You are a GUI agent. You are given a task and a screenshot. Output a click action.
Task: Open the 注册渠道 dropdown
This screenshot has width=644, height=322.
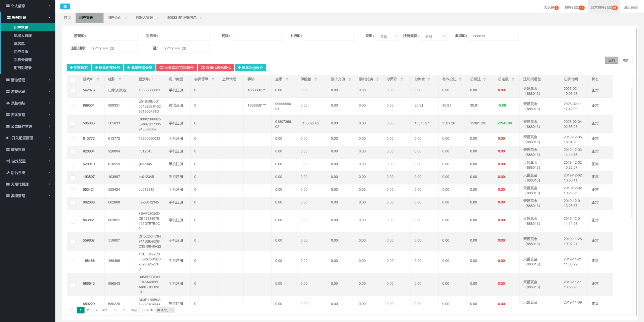434,36
